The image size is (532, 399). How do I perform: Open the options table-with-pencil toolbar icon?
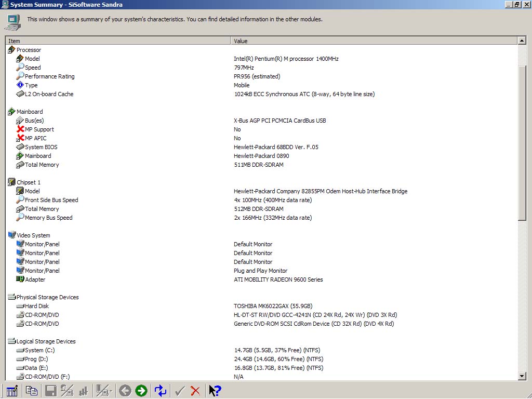12,391
